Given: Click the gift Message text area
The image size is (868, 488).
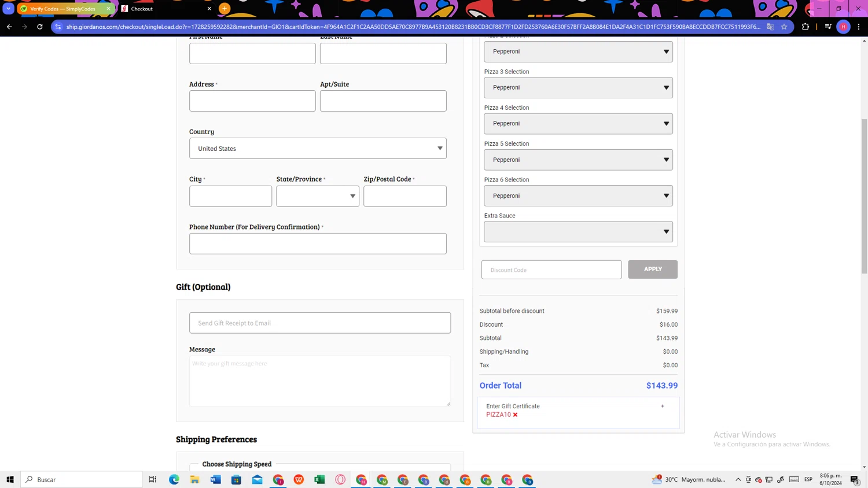Looking at the screenshot, I should pos(320,381).
